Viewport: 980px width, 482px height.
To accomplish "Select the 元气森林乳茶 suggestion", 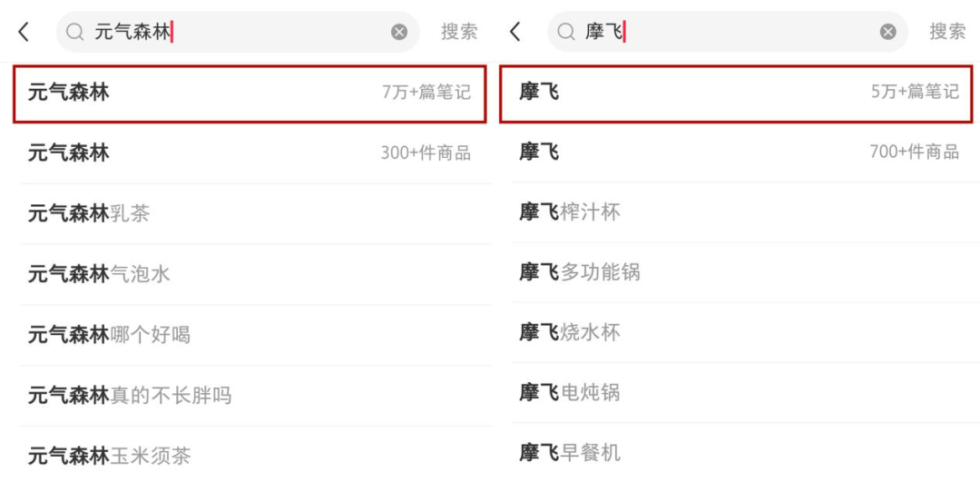I will [x=250, y=214].
